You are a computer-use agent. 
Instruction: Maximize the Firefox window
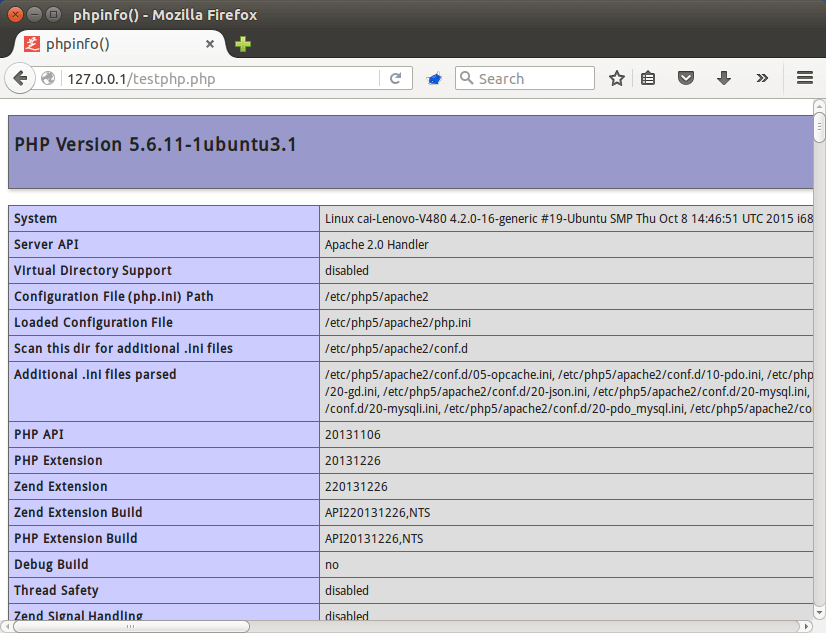click(x=53, y=14)
